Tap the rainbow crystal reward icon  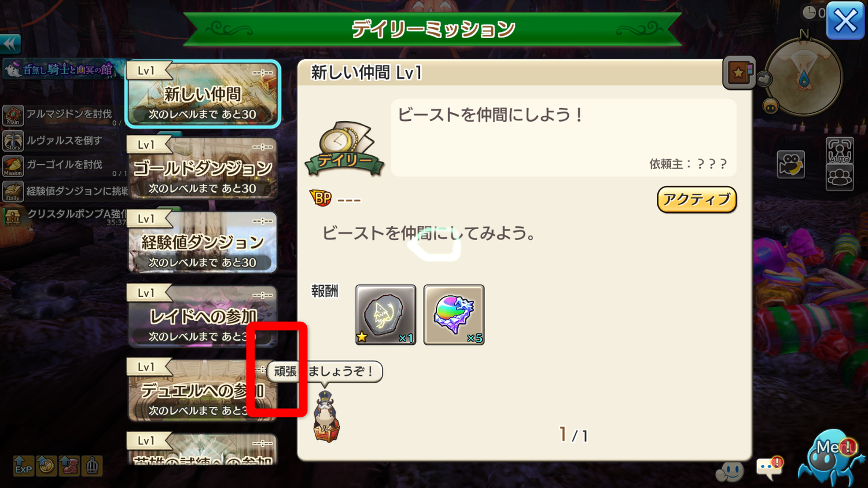454,315
